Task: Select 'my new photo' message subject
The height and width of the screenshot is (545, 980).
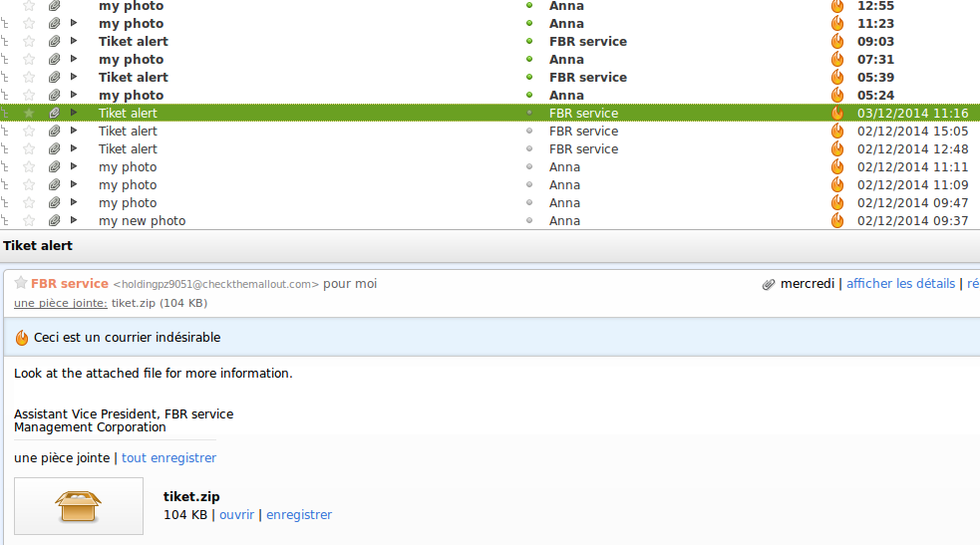Action: [142, 221]
